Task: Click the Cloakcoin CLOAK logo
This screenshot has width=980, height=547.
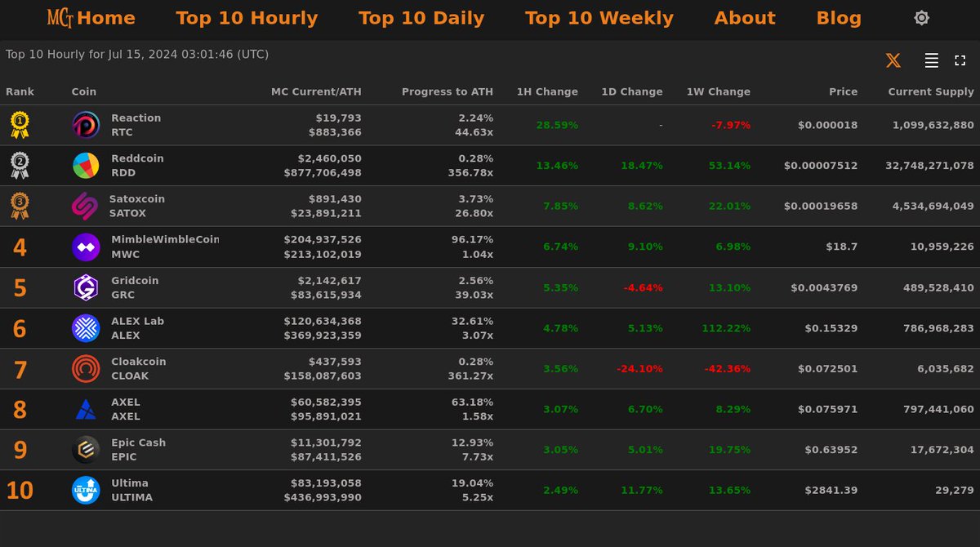Action: [x=86, y=369]
